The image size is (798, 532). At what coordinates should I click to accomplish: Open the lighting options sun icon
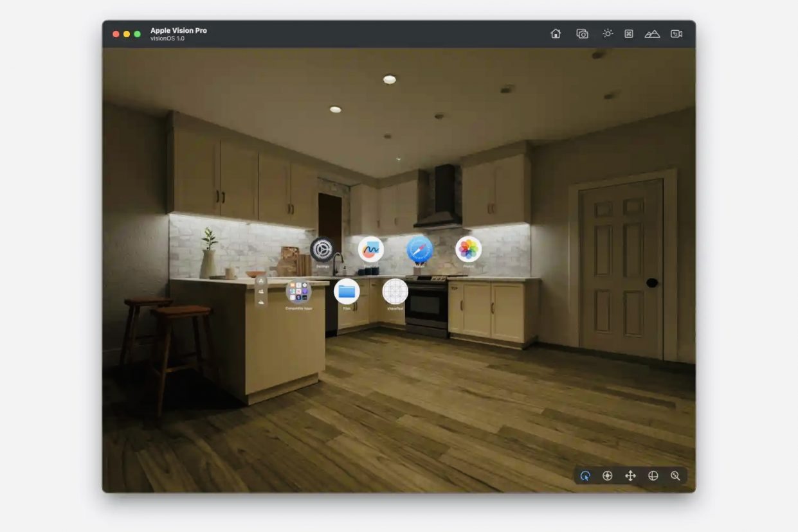[x=608, y=33]
